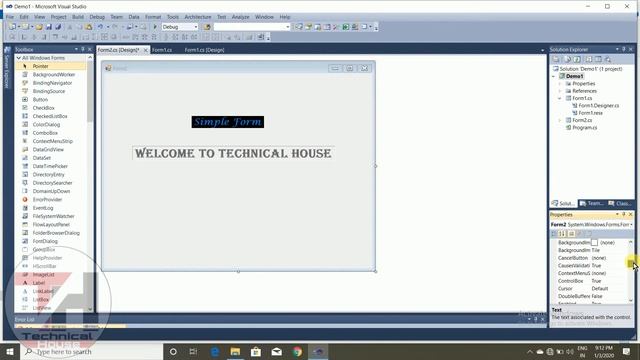Select the Pointer tool in Toolbox

coord(51,66)
